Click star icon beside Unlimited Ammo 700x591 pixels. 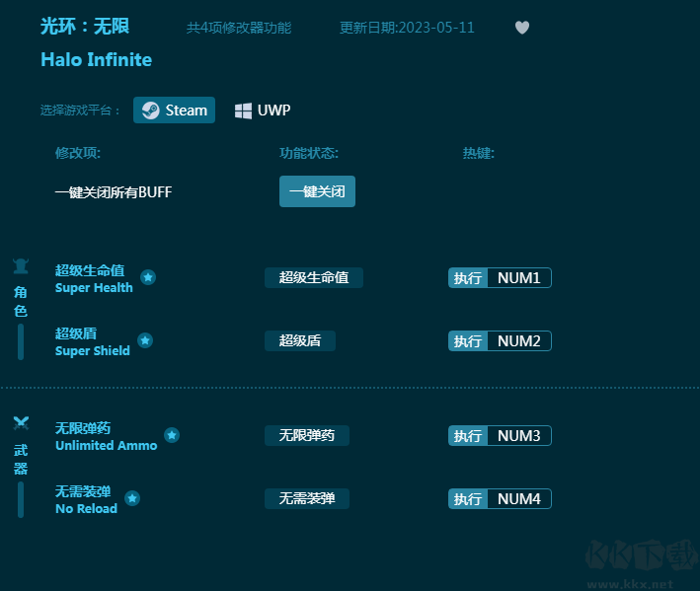point(172,435)
